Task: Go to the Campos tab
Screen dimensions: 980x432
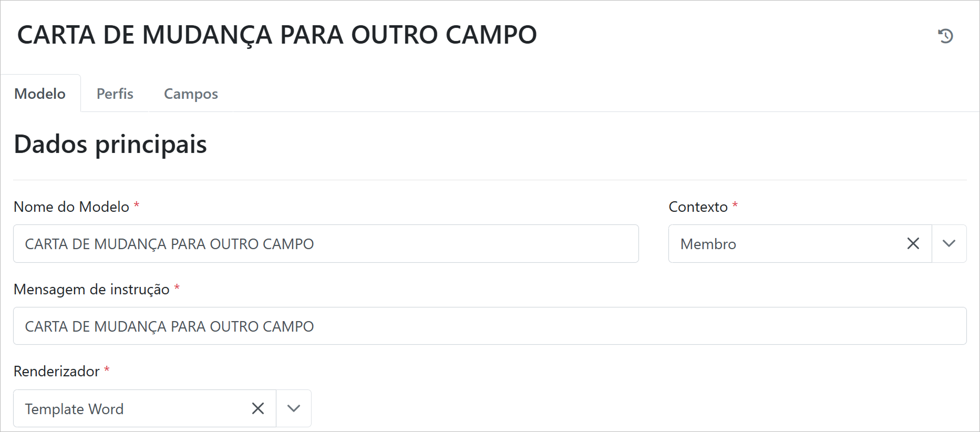Action: click(x=191, y=94)
